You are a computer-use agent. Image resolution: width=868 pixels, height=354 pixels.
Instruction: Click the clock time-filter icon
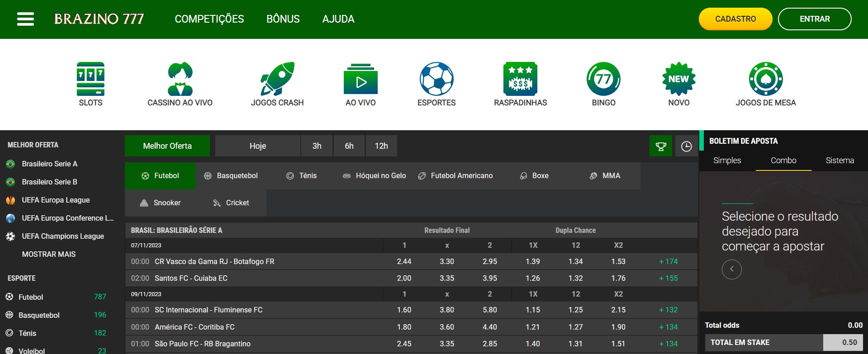click(686, 146)
